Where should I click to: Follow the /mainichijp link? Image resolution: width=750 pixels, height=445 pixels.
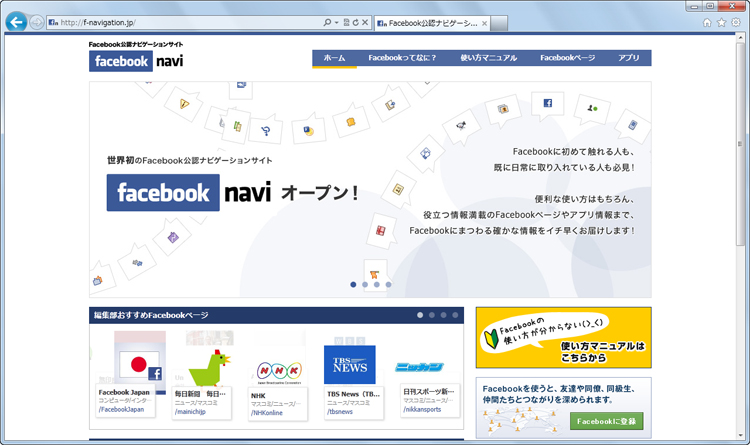coord(190,412)
